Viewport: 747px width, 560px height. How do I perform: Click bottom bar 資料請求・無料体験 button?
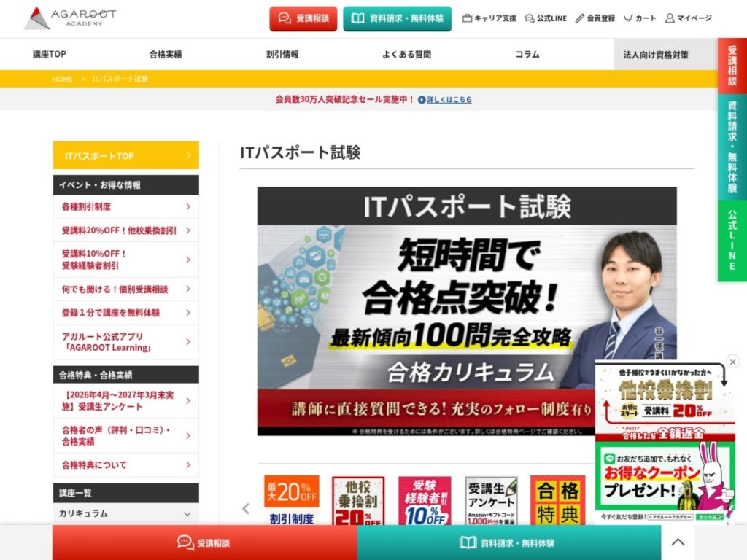[x=508, y=542]
